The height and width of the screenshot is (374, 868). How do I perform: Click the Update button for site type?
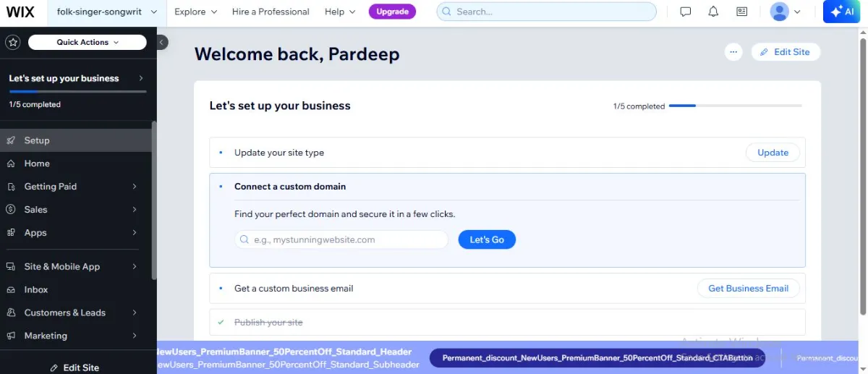click(x=773, y=153)
